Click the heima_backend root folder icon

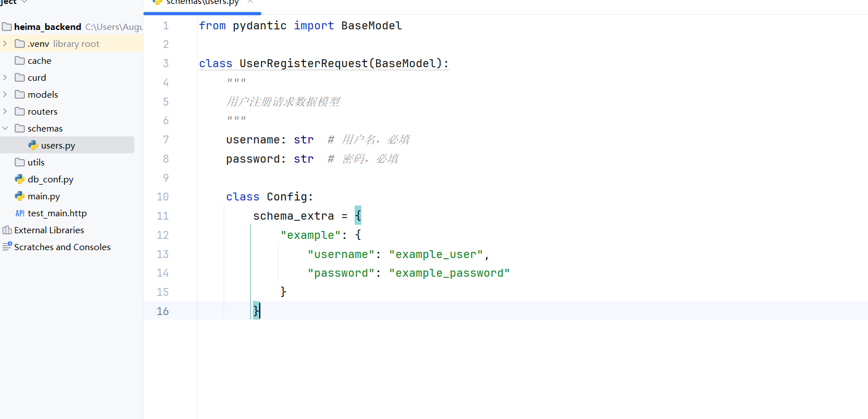click(7, 27)
